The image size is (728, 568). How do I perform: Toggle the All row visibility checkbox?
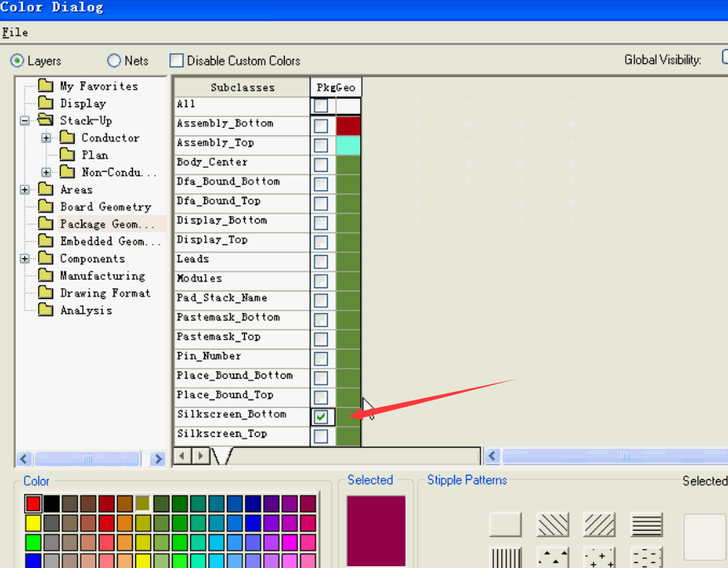320,106
